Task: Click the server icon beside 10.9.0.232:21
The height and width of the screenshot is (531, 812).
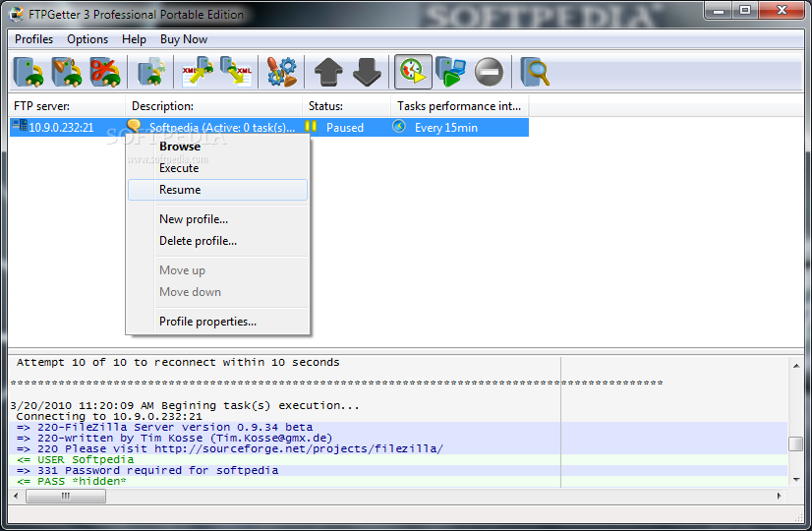Action: click(x=20, y=125)
